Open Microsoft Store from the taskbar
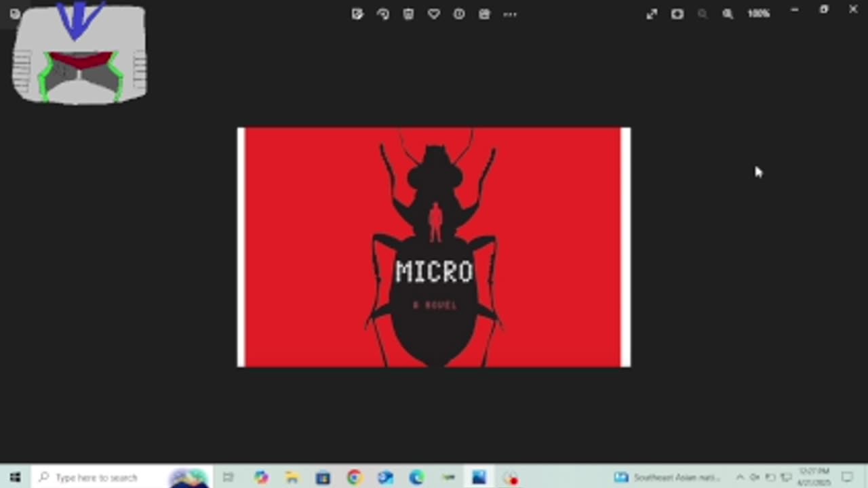868x488 pixels. [323, 477]
